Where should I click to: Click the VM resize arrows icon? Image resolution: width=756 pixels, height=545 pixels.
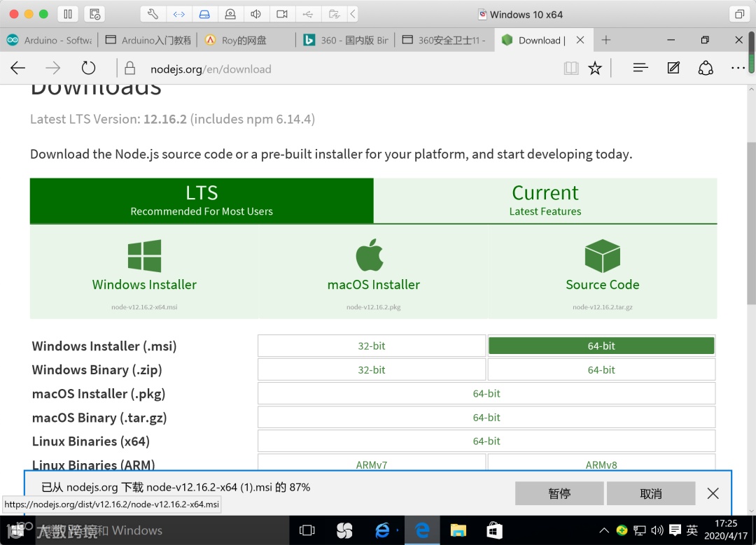(179, 14)
